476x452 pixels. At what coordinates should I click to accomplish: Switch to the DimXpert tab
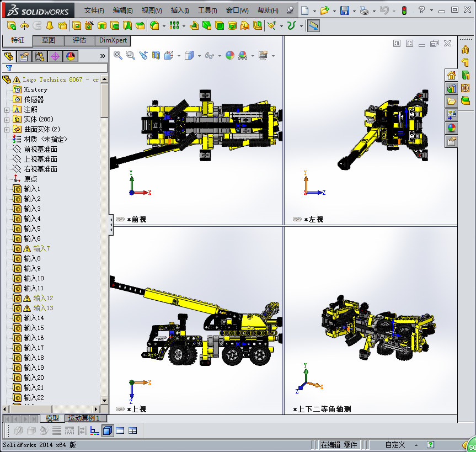(x=113, y=40)
